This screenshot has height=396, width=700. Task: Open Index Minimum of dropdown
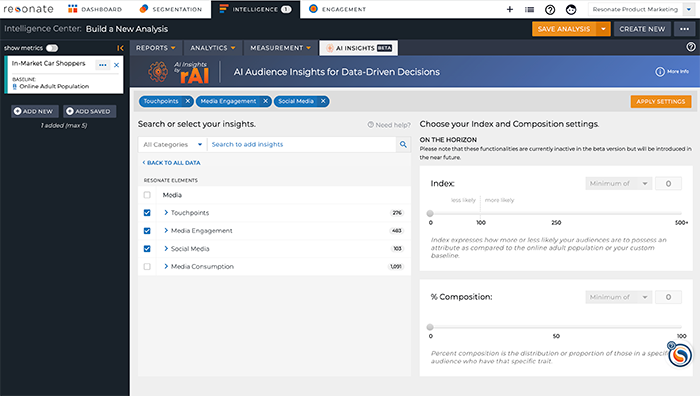click(x=619, y=183)
